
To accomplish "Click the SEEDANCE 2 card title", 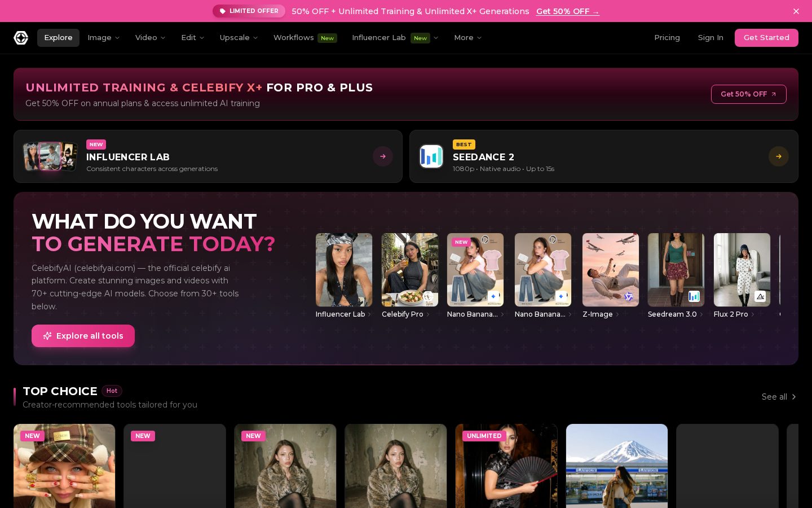I will 483,157.
